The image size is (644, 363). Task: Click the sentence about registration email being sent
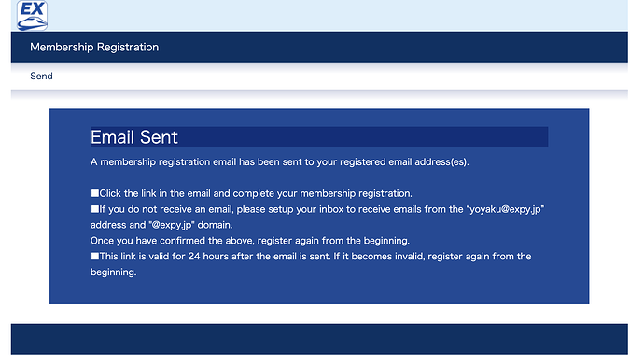[279, 161]
